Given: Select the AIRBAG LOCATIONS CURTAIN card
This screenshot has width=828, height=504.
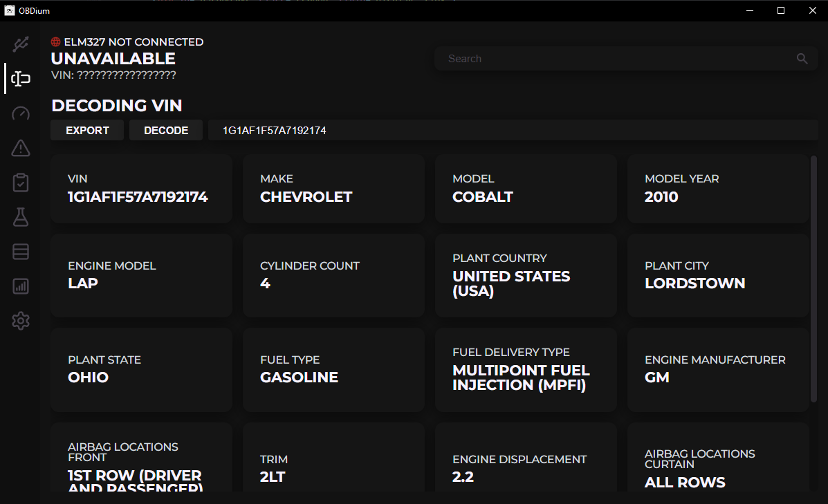Looking at the screenshot, I should [718, 458].
